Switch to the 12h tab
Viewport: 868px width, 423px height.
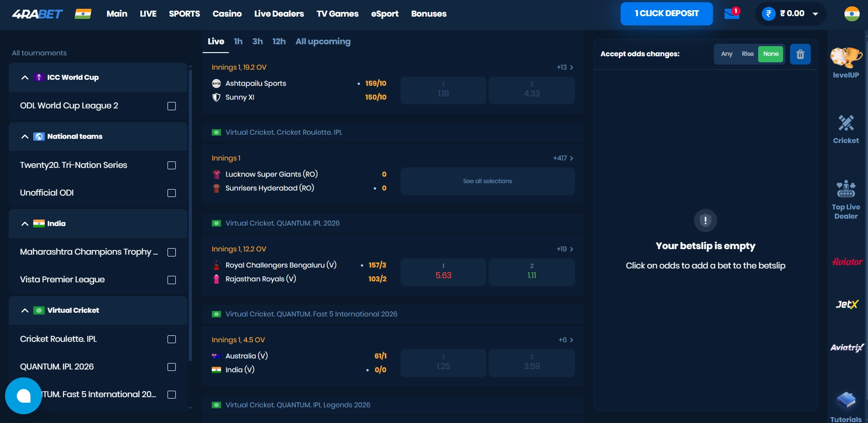point(279,42)
